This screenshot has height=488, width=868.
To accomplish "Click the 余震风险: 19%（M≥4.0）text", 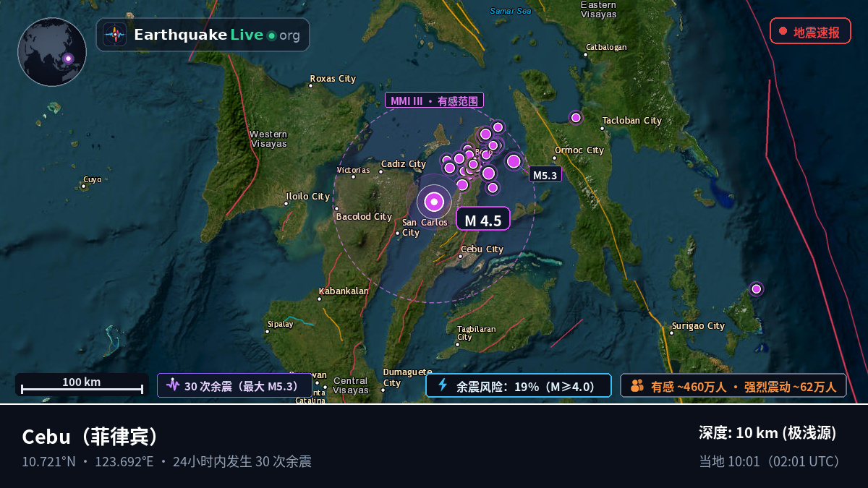I will (526, 386).
